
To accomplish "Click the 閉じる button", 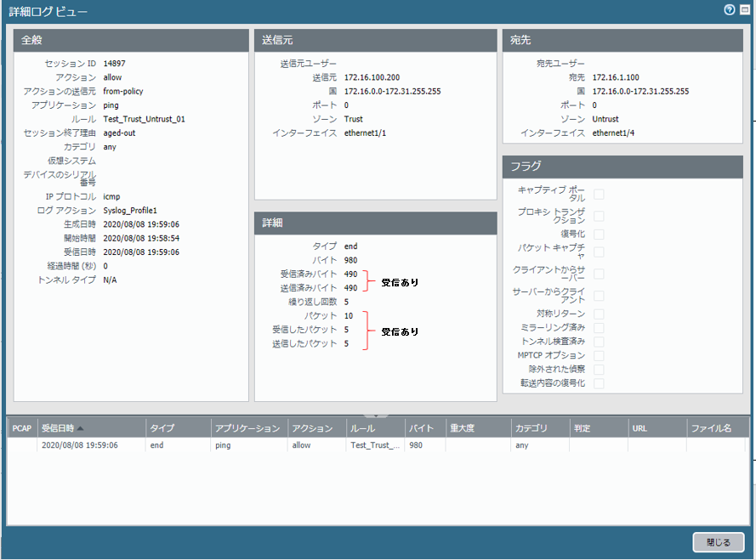I will coord(719,542).
